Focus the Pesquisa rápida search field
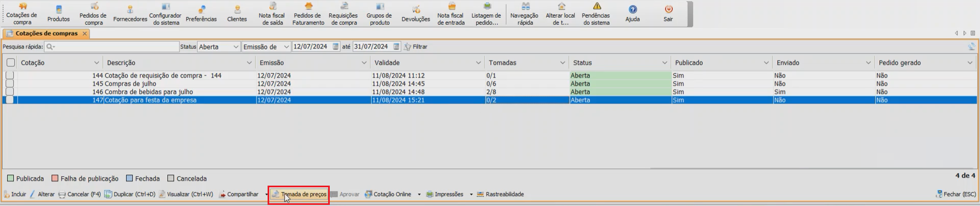 click(x=112, y=47)
